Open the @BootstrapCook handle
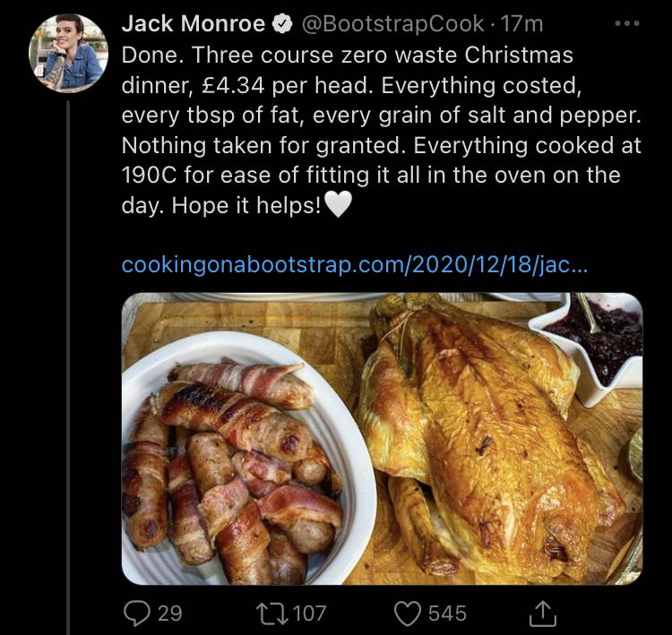This screenshot has width=672, height=635. (x=393, y=24)
